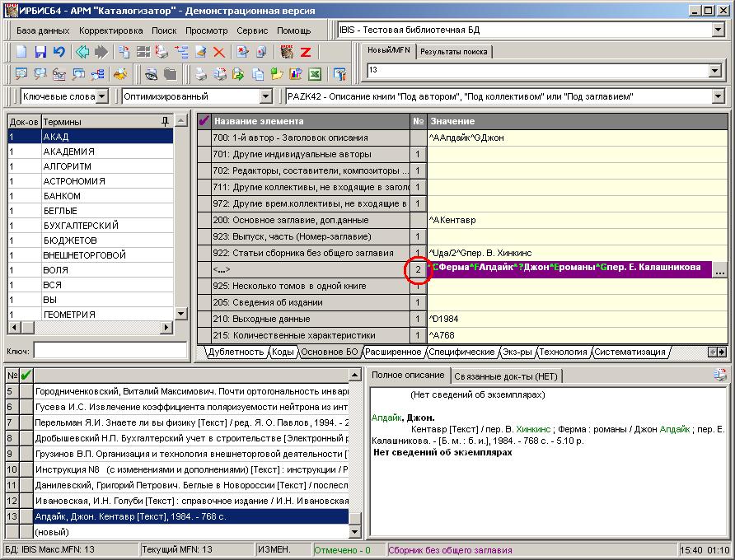735x560 pixels.
Task: Save the record with the floppy disk icon
Action: pyautogui.click(x=40, y=52)
